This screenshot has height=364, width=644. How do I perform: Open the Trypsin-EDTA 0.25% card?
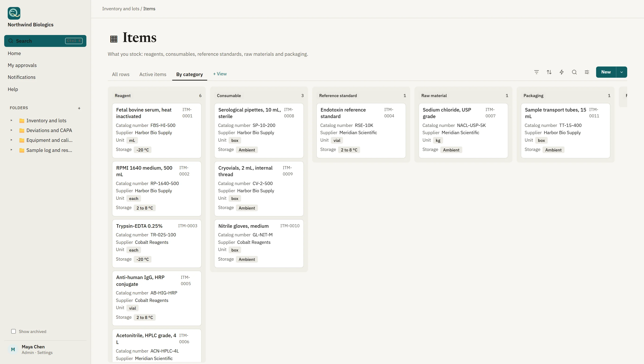(157, 244)
